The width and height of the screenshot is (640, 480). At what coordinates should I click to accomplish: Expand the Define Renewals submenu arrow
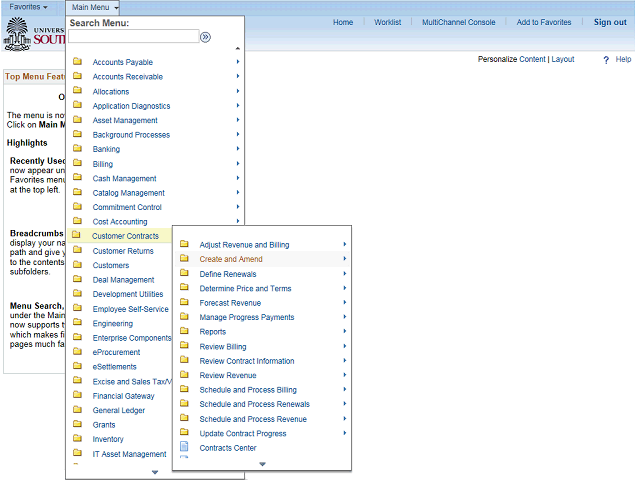(x=345, y=274)
